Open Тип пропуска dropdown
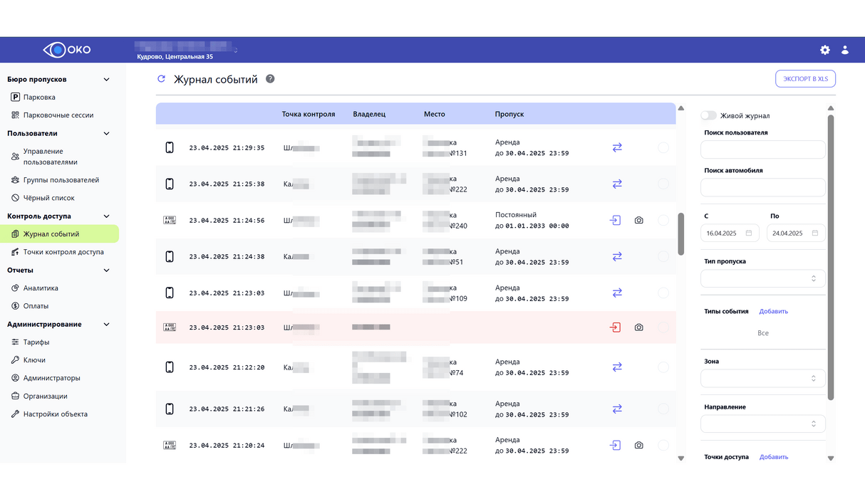Image resolution: width=865 pixels, height=504 pixels. pos(763,278)
